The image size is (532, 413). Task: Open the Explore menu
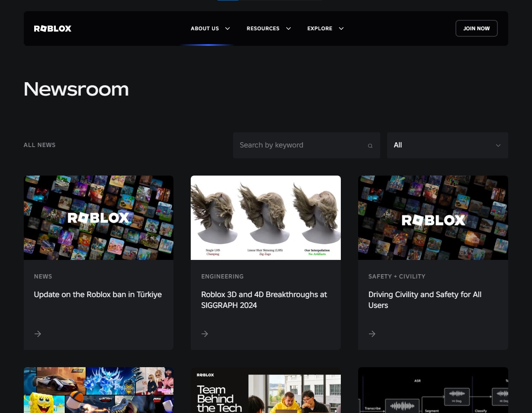coord(320,29)
